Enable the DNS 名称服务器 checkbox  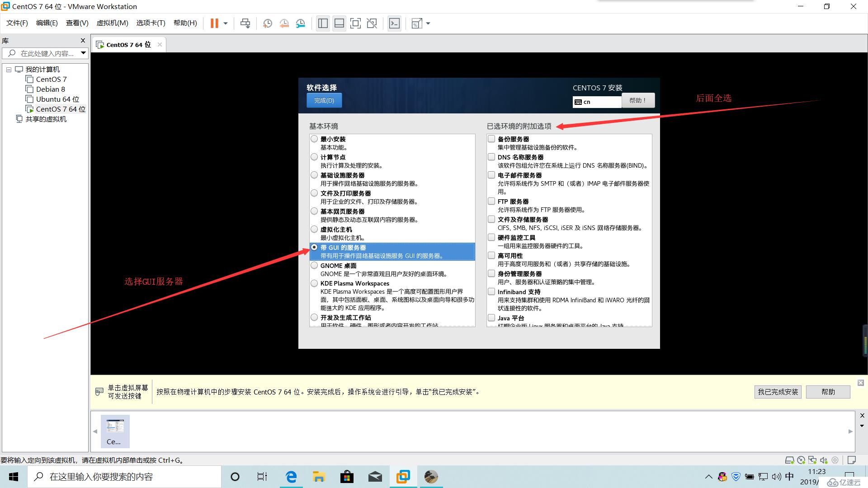pos(491,156)
